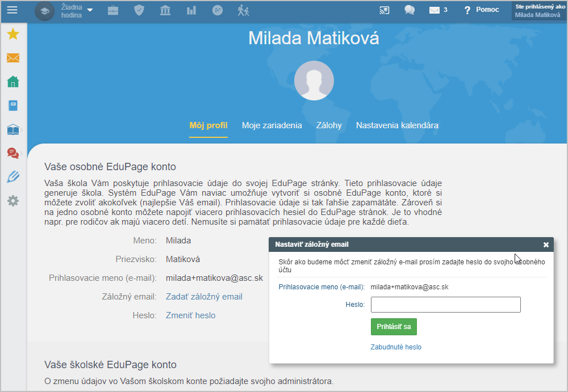Go to the green home sidebar icon
This screenshot has height=392, width=568.
click(x=13, y=82)
